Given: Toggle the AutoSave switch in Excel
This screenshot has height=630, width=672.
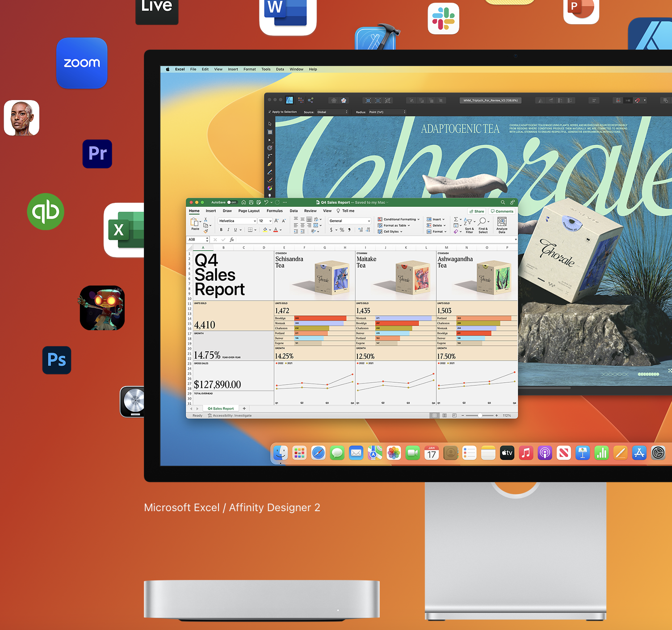Looking at the screenshot, I should pos(232,202).
